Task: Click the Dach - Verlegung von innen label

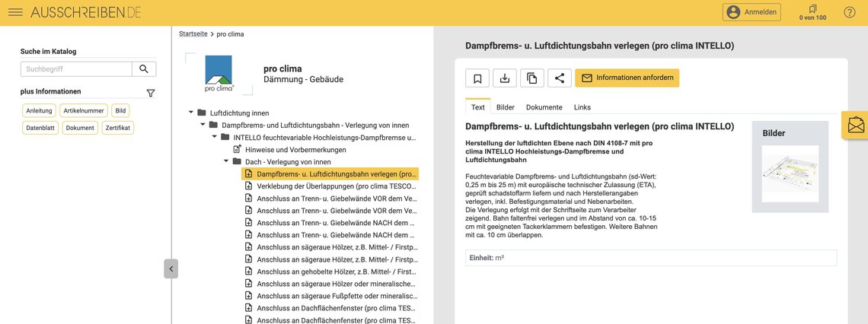Action: tap(288, 161)
